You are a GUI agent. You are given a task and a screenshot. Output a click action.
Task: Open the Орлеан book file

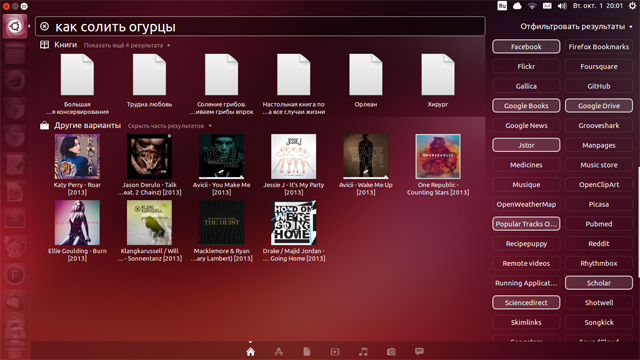[x=366, y=81]
